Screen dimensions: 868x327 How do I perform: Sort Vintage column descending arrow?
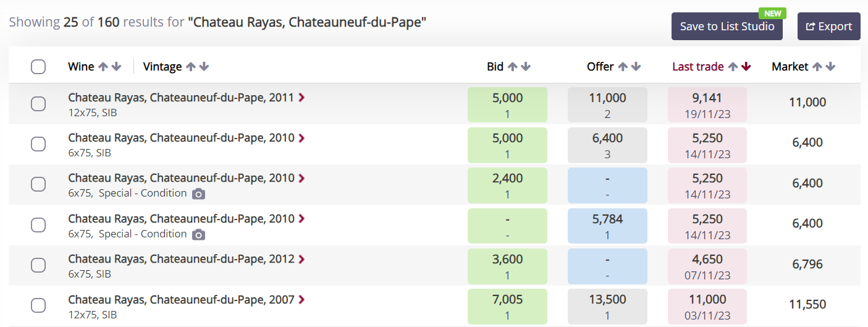click(x=204, y=67)
